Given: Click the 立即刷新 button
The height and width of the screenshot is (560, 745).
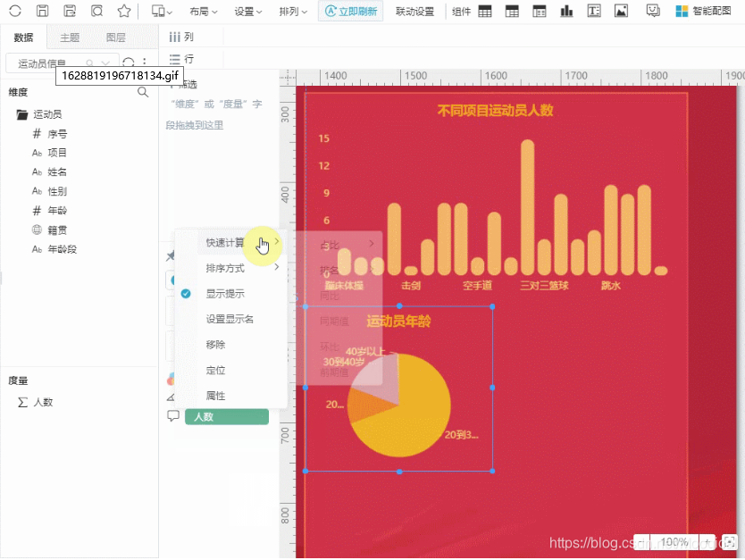Looking at the screenshot, I should 351,11.
